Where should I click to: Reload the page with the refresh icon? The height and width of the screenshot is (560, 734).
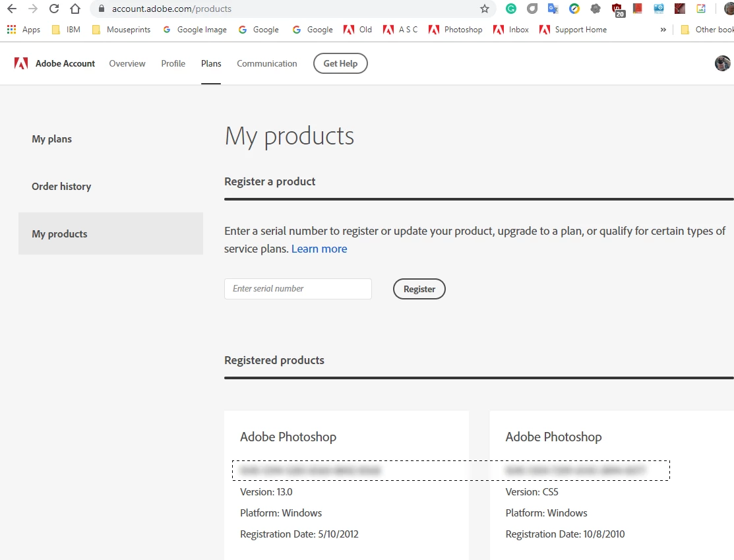[x=54, y=9]
